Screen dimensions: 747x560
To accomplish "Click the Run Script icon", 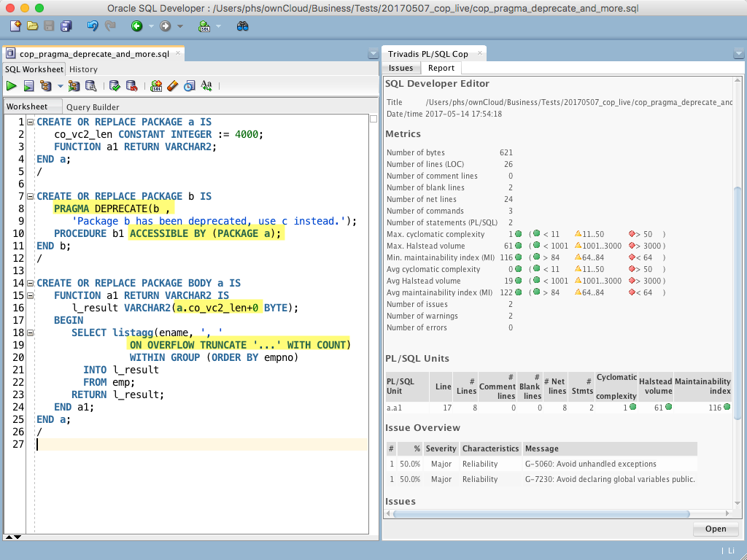I will click(x=28, y=86).
